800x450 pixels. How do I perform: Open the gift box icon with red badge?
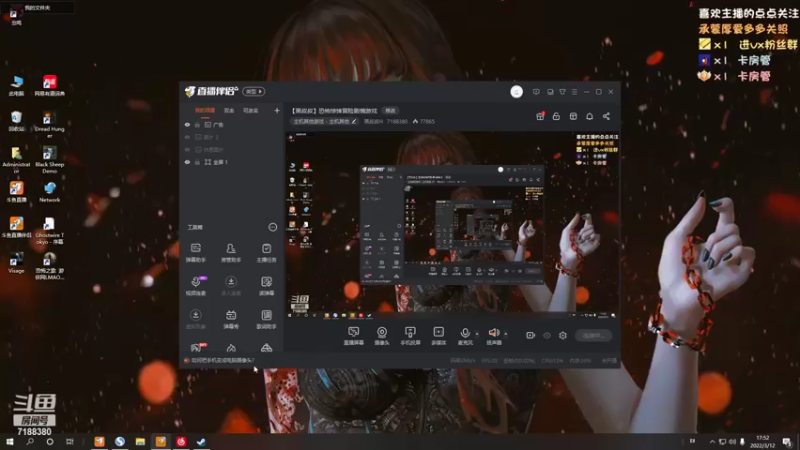click(540, 116)
